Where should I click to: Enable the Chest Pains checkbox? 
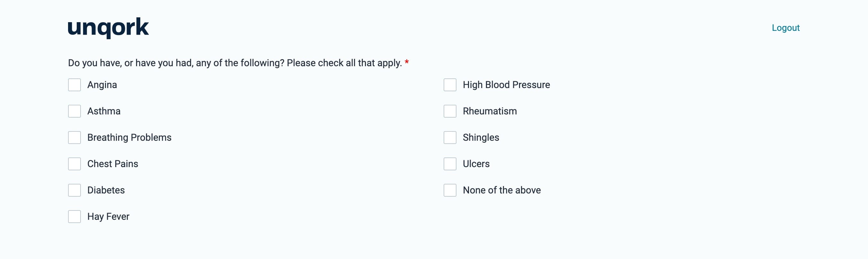(x=74, y=164)
